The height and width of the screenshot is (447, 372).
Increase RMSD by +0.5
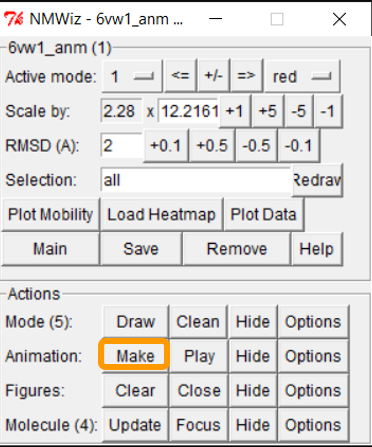[212, 146]
